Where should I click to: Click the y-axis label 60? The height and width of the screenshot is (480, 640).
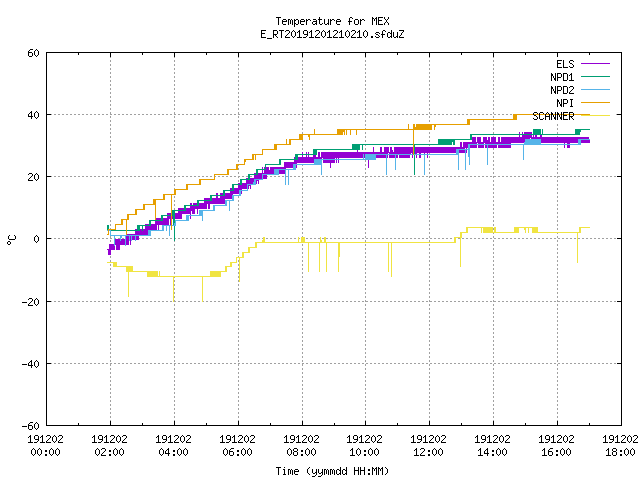coord(33,53)
